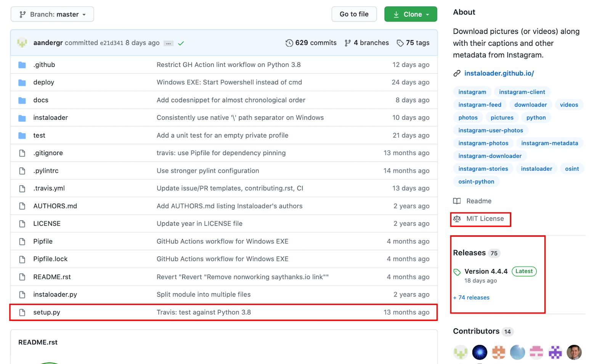610x364 pixels.
Task: Open the instaloader.github.io link
Action: (x=499, y=74)
